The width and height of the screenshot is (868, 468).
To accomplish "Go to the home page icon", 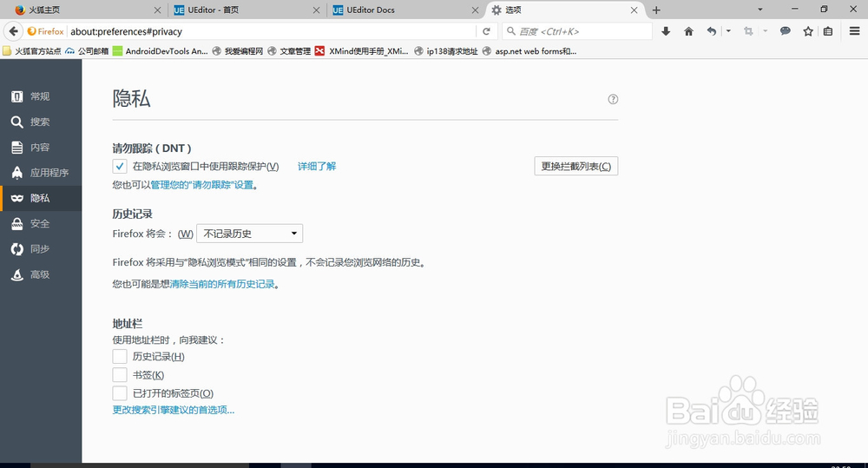I will (x=688, y=31).
